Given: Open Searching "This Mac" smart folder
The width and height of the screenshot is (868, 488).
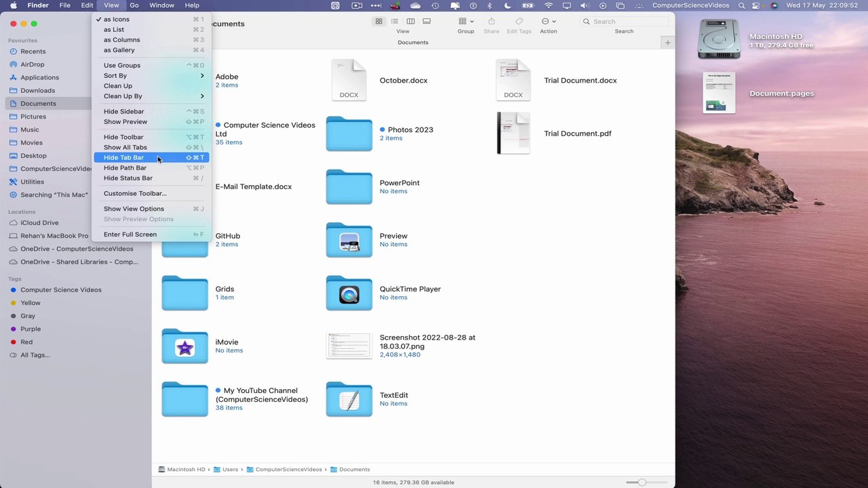Looking at the screenshot, I should click(x=54, y=195).
